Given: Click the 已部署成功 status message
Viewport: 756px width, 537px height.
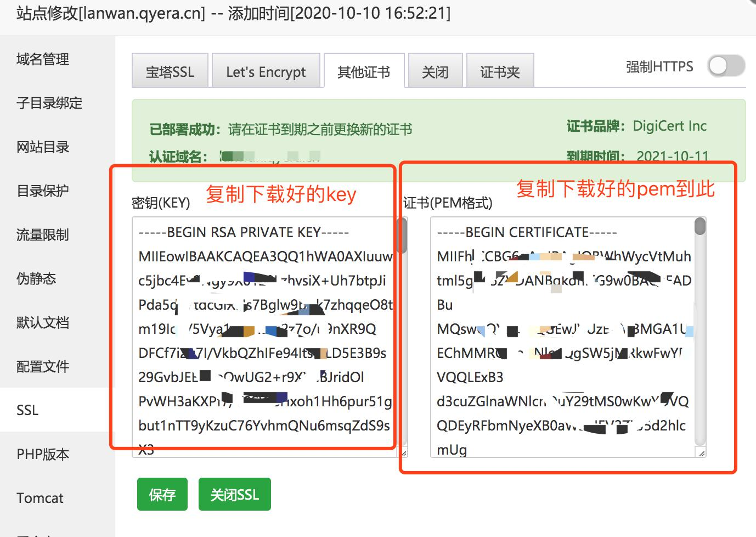Looking at the screenshot, I should pyautogui.click(x=280, y=130).
